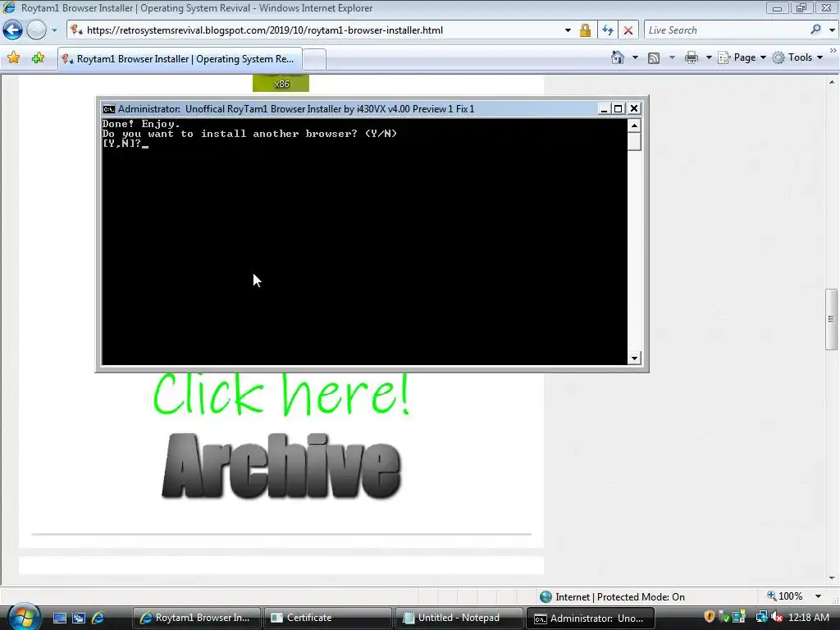Go back with the Internet Explorer back arrow
This screenshot has width=840, height=630.
13,30
